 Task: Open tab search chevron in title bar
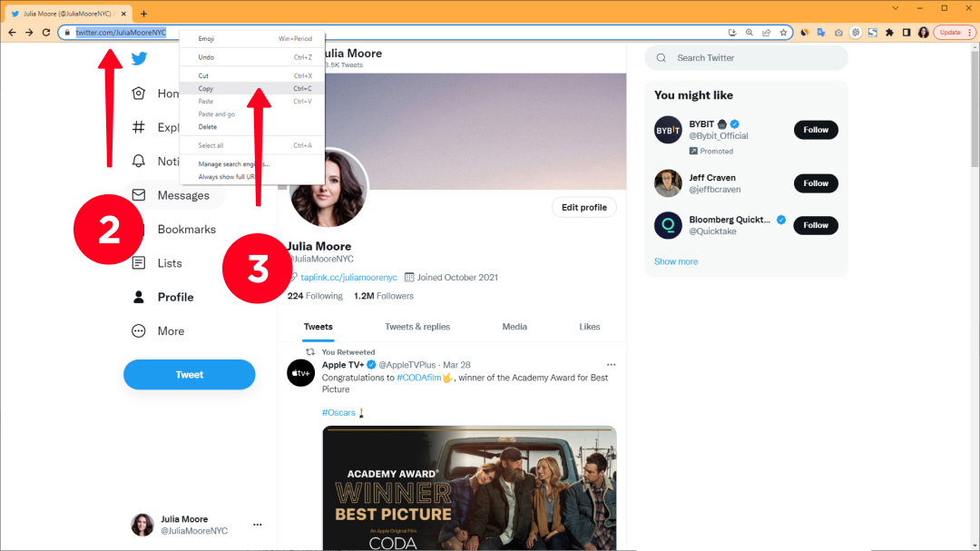point(896,8)
